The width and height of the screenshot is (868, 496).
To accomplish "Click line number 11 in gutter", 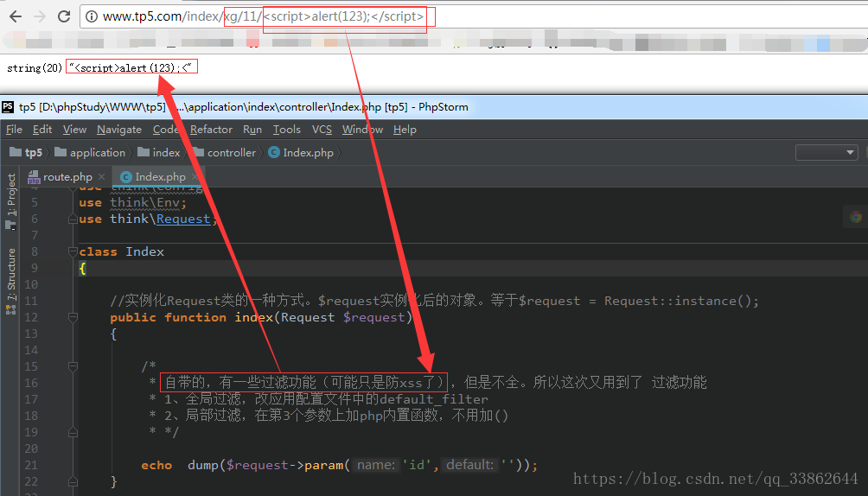I will pos(31,301).
